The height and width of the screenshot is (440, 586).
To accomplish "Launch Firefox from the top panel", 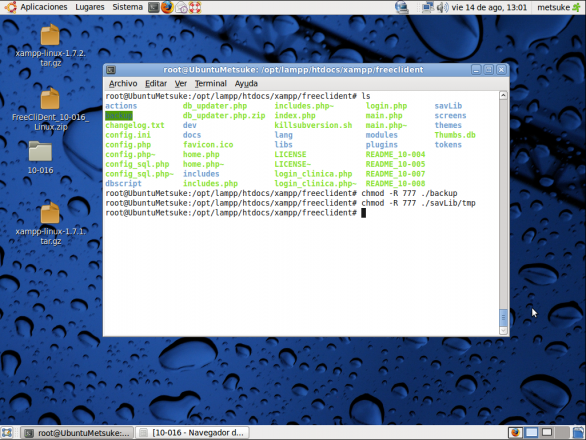I will (x=167, y=7).
